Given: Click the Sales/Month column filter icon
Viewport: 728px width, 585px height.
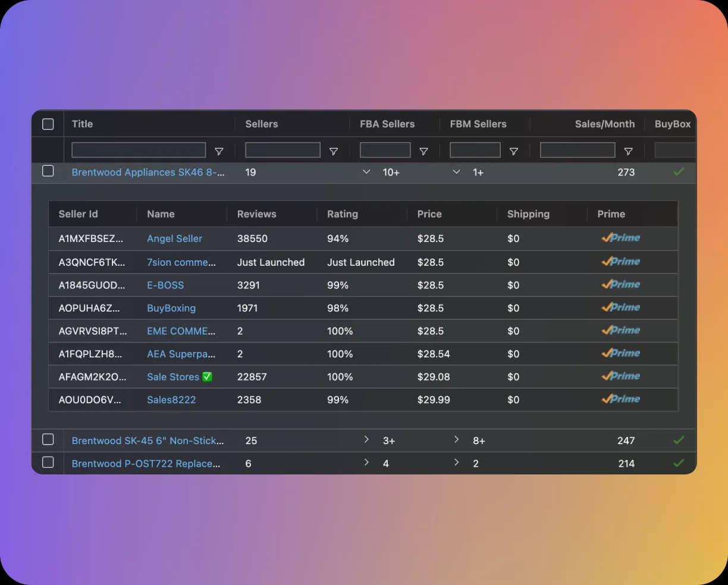Looking at the screenshot, I should tap(628, 152).
